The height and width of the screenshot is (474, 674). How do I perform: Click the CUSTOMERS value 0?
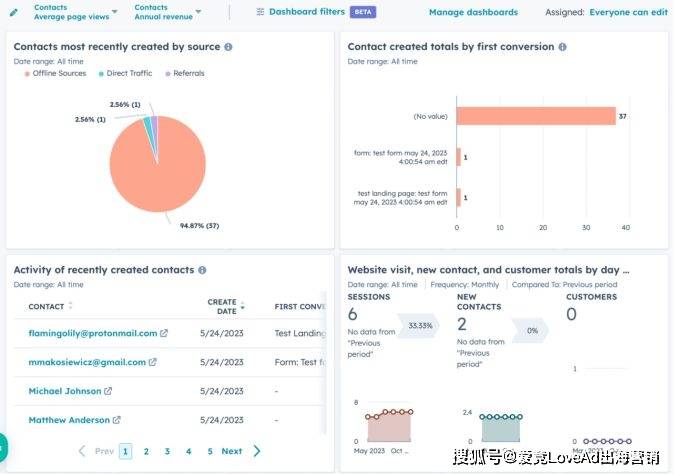click(x=571, y=314)
